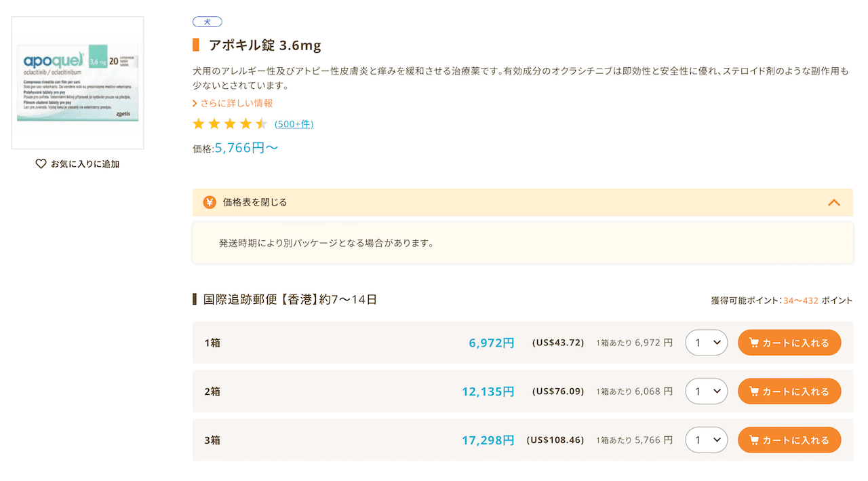Viewport: 868px width, 481px height.
Task: Click the 犬 category tag badge
Action: 207,22
